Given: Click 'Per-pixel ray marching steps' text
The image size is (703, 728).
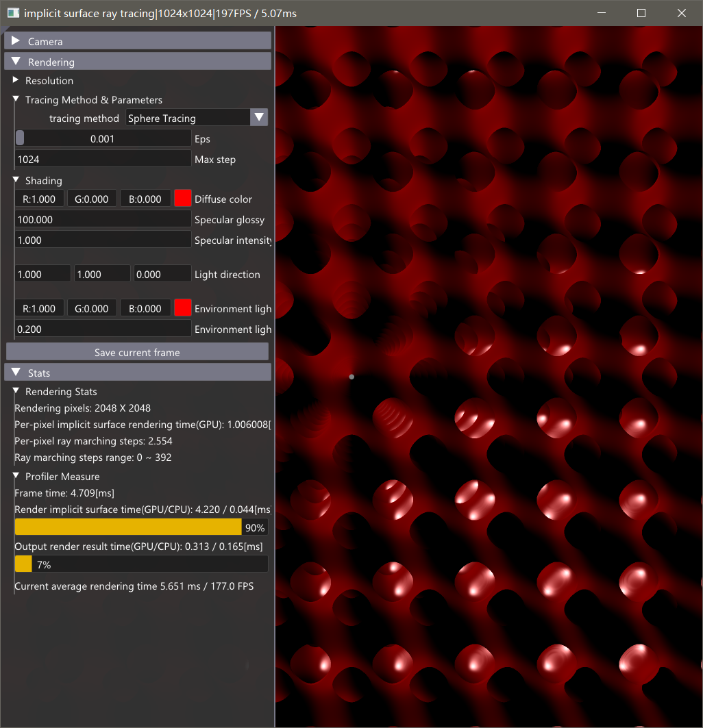Looking at the screenshot, I should click(93, 440).
